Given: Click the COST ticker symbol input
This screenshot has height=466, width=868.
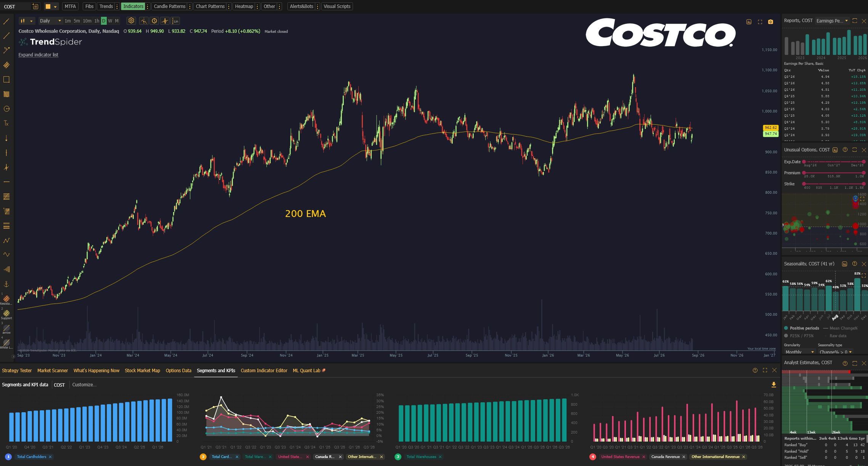Looking at the screenshot, I should point(16,6).
